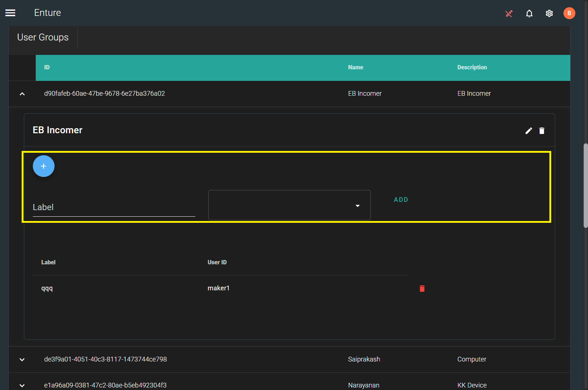Click the maker1 user ID cell
The width and height of the screenshot is (588, 390).
click(x=218, y=288)
